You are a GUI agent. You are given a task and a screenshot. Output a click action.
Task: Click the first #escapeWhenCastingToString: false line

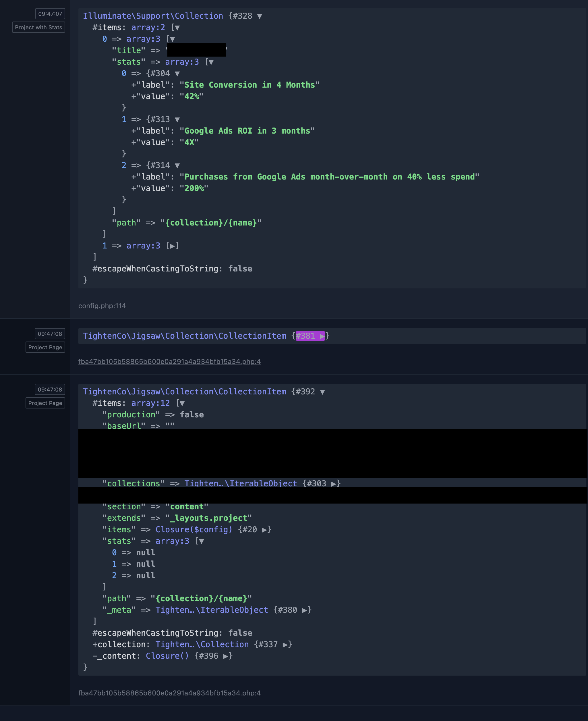[x=172, y=269]
